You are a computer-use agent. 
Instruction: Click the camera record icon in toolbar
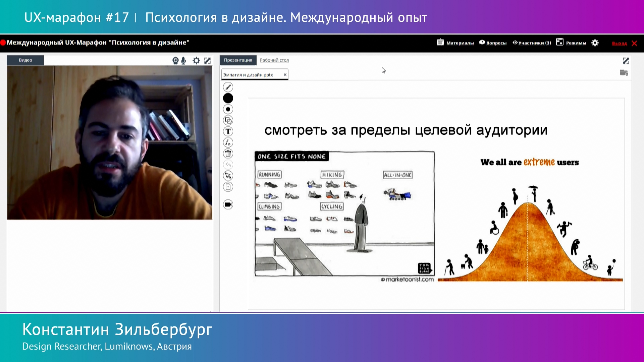[228, 204]
